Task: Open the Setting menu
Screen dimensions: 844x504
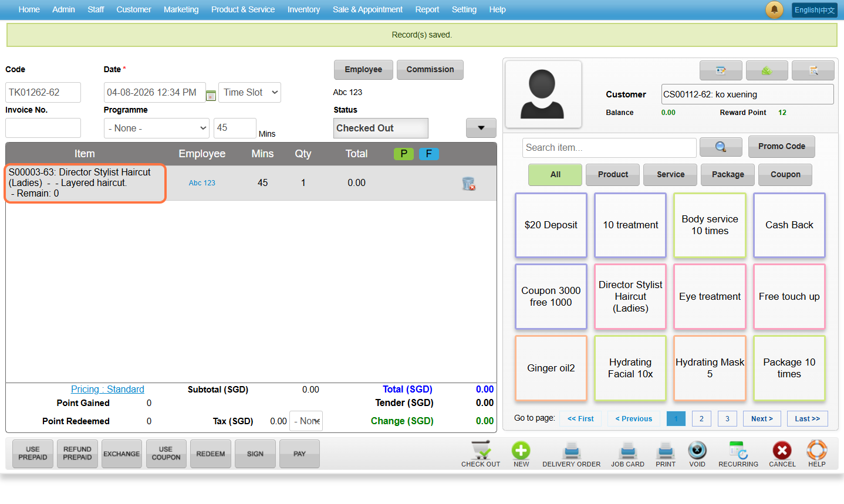Action: (464, 9)
